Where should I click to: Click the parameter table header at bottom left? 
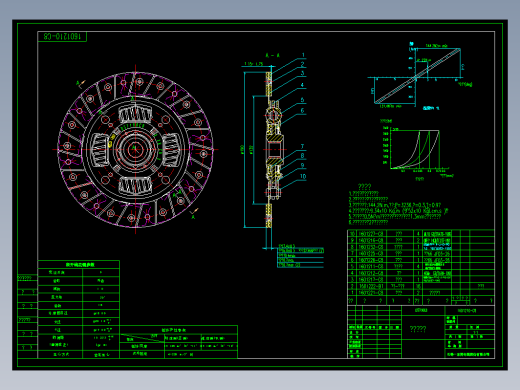tap(79, 264)
